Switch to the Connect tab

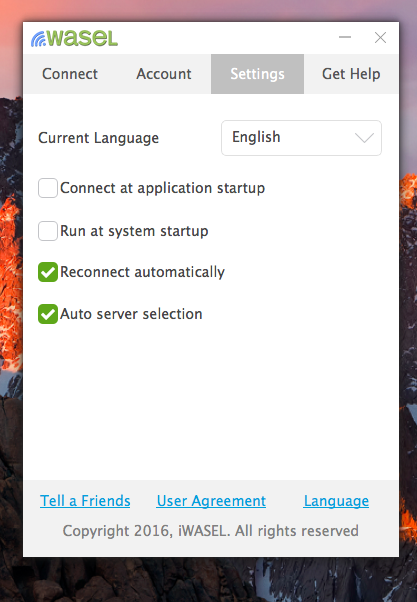70,74
